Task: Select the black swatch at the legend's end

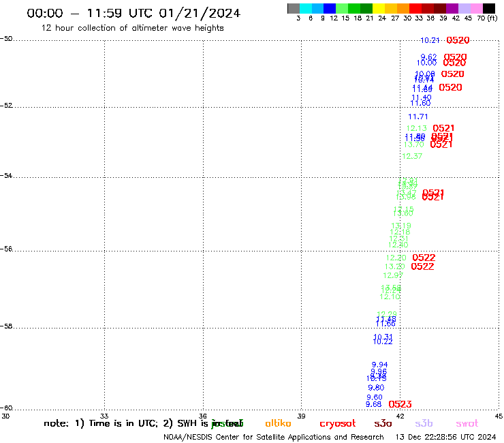Action: 488,8
